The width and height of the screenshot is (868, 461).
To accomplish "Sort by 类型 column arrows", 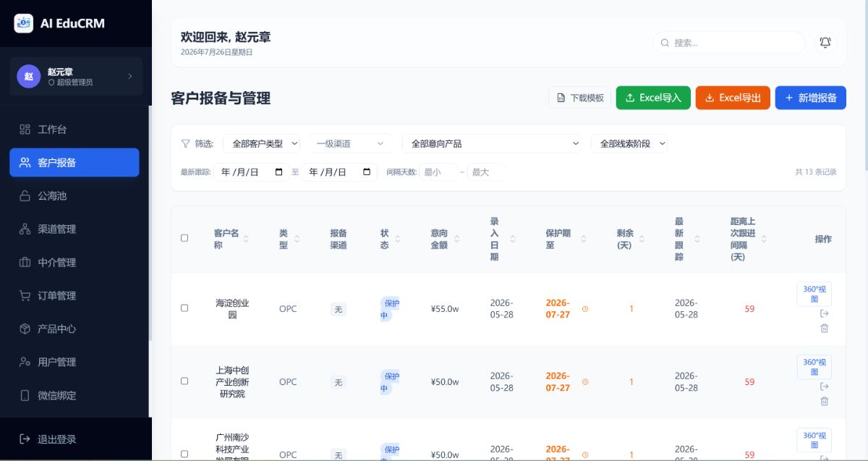I will [x=297, y=239].
